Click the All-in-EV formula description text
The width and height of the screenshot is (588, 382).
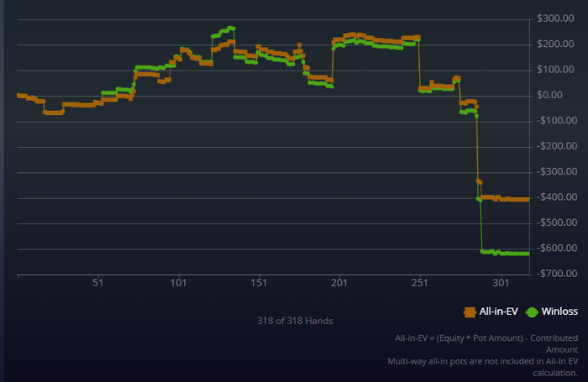(486, 343)
